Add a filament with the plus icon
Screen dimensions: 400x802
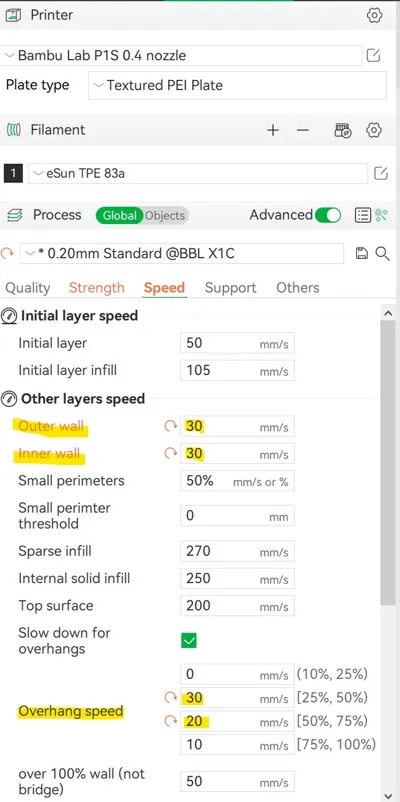273,130
